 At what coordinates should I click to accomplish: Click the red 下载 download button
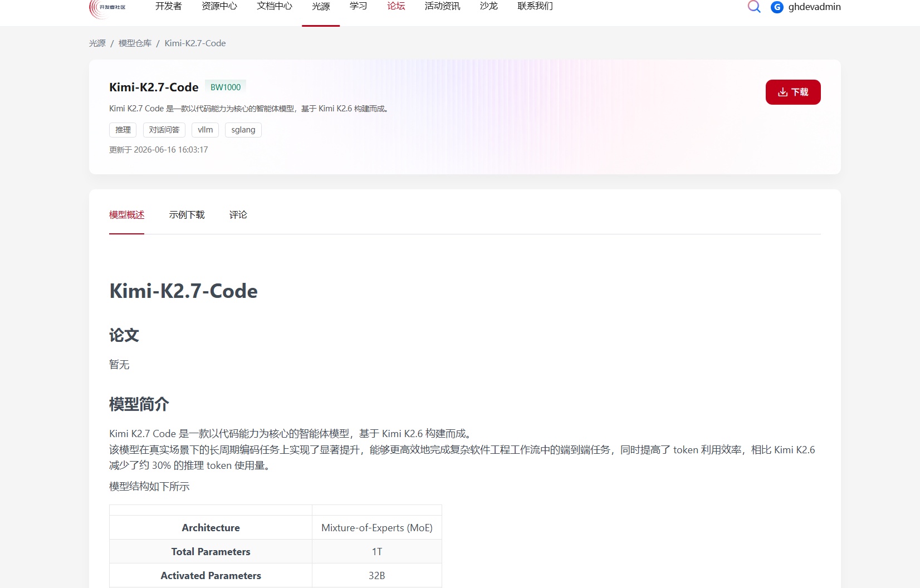pyautogui.click(x=793, y=92)
